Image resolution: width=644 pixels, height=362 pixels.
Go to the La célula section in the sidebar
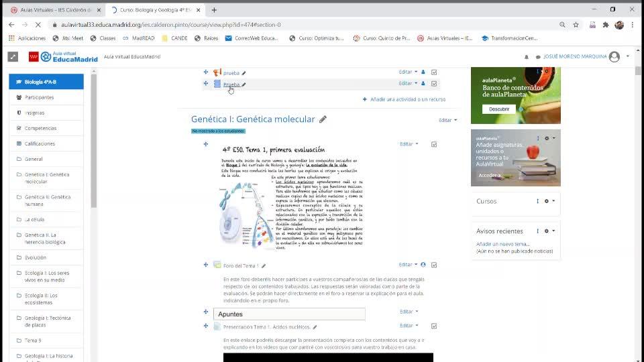click(46, 220)
